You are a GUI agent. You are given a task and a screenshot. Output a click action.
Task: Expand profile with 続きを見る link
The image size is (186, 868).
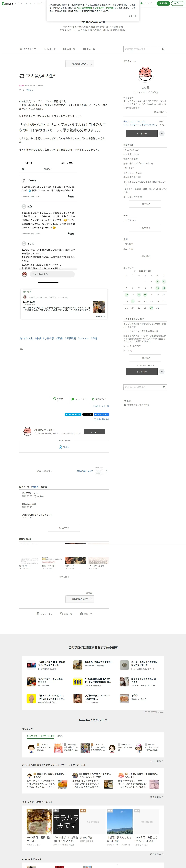tap(160, 112)
